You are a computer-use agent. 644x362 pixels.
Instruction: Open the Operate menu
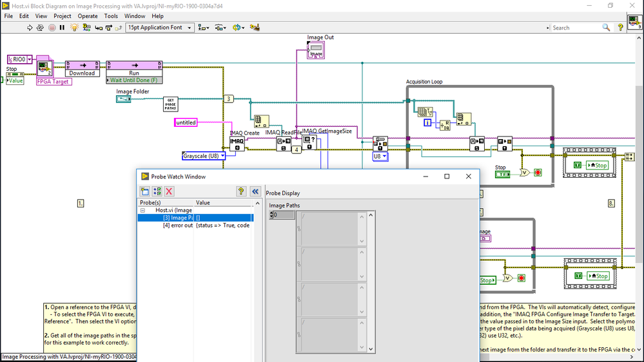pos(88,16)
